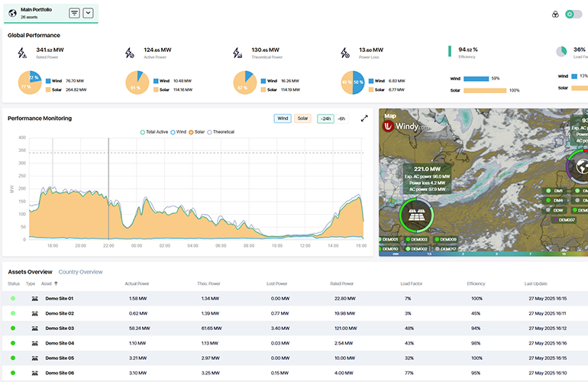Image resolution: width=588 pixels, height=382 pixels.
Task: Open the portfolio filter icon
Action: click(x=74, y=13)
